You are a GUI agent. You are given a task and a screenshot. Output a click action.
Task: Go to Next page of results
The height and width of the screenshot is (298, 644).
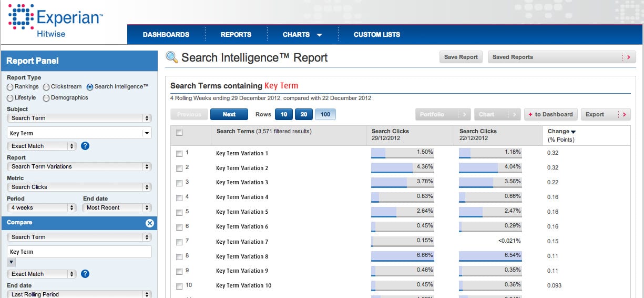point(229,114)
